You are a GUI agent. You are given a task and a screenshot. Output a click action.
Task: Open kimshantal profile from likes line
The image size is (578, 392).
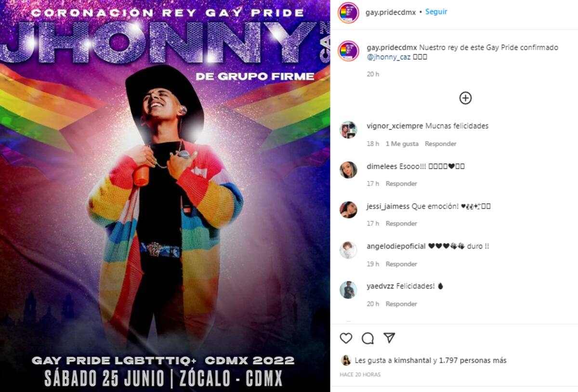click(412, 360)
